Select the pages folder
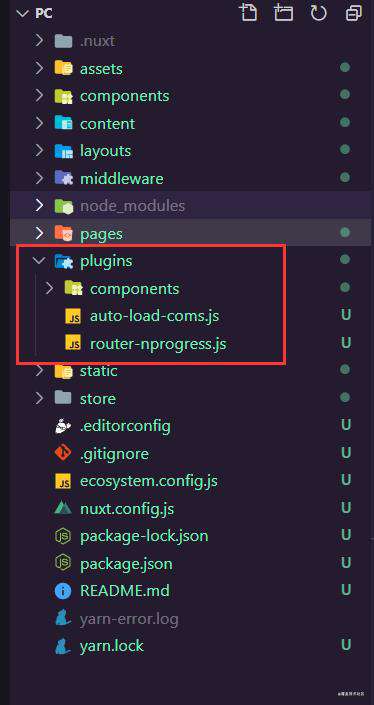 coord(191,233)
